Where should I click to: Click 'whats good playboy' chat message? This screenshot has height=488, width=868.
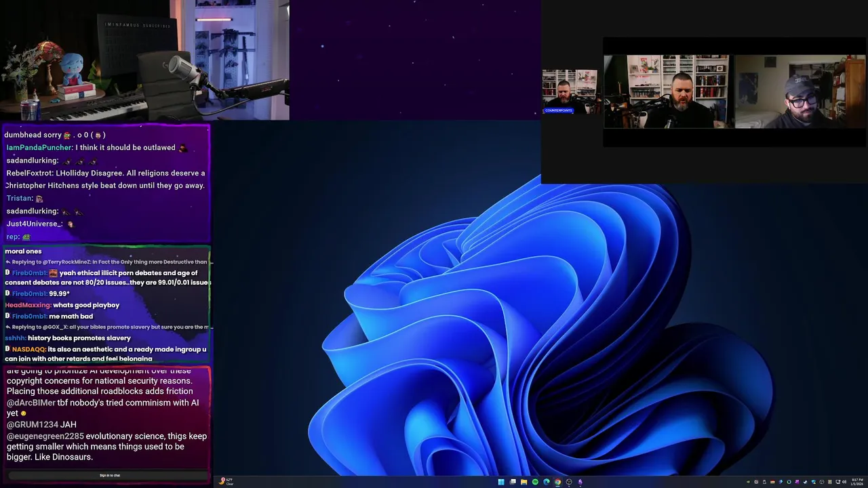[86, 305]
